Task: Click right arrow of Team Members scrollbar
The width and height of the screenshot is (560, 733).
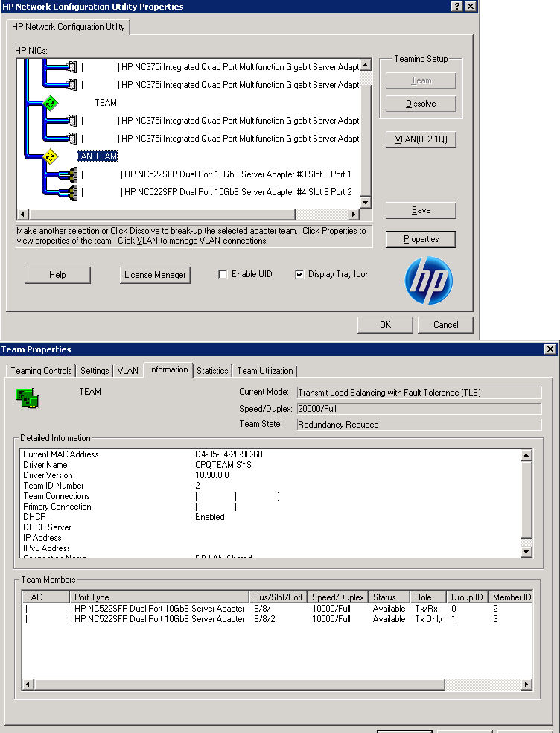Action: tap(526, 685)
